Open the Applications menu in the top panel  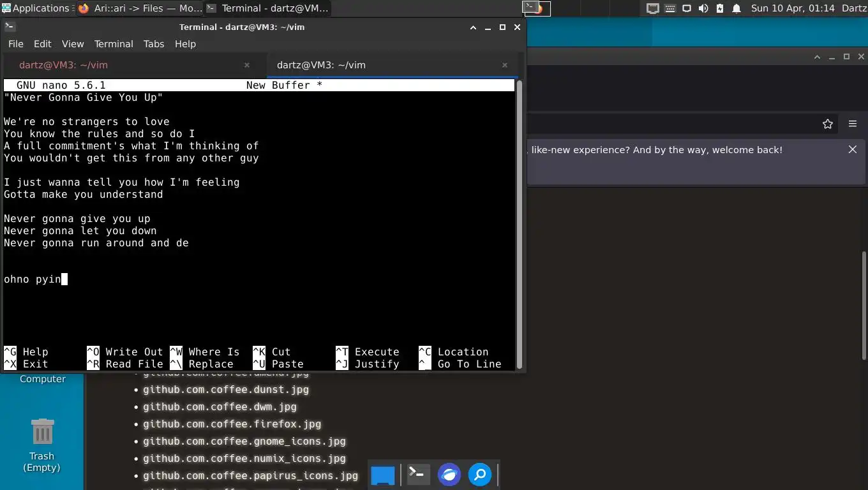35,8
